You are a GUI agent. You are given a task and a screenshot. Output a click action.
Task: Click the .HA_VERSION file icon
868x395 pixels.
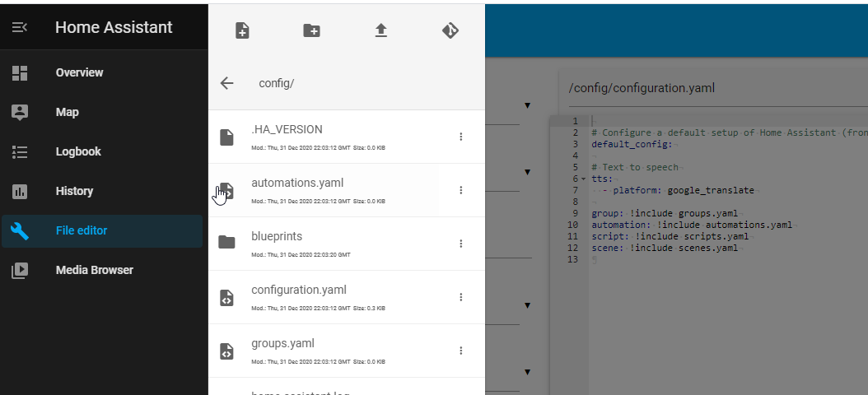tap(226, 137)
